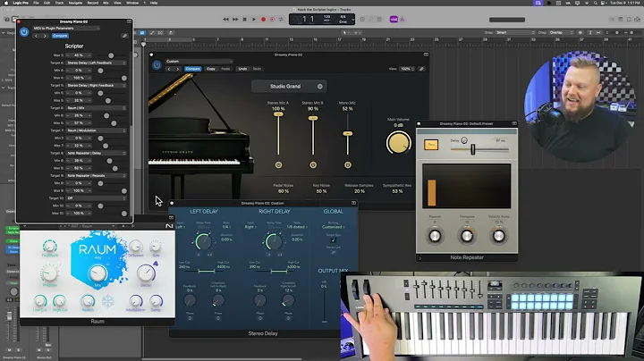This screenshot has height=361, width=644.
Task: Start playback with the play button
Action: [254, 20]
